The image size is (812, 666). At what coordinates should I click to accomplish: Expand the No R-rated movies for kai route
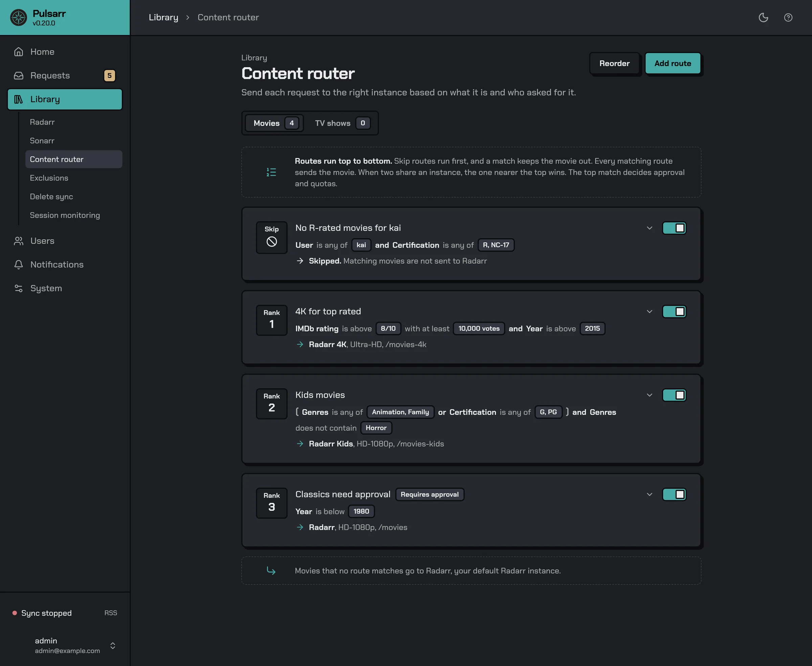click(x=650, y=228)
